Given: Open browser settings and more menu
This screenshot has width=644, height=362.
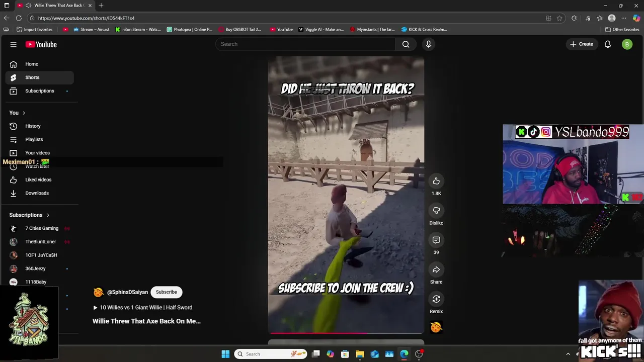Looking at the screenshot, I should 624,18.
